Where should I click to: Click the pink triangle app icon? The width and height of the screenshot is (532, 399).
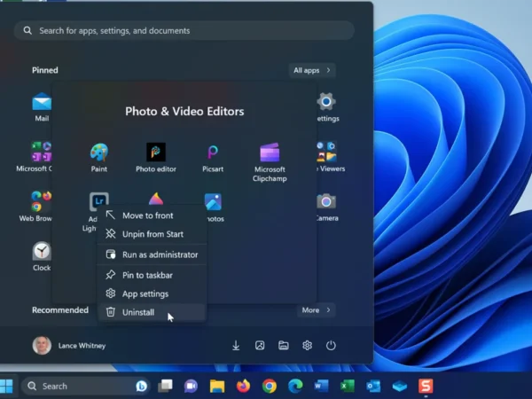(156, 199)
